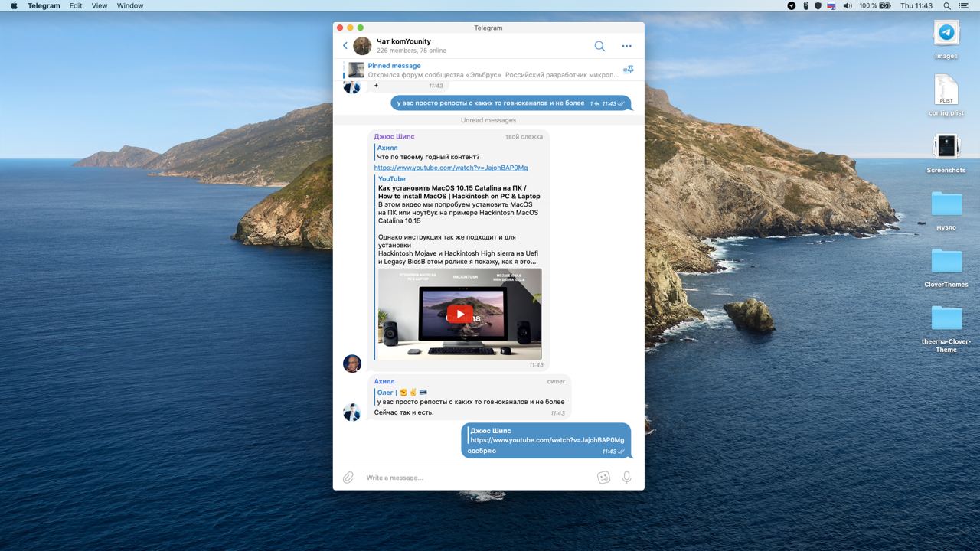Viewport: 980px width, 551px height.
Task: Open Notification Center list icon
Action: (963, 5)
